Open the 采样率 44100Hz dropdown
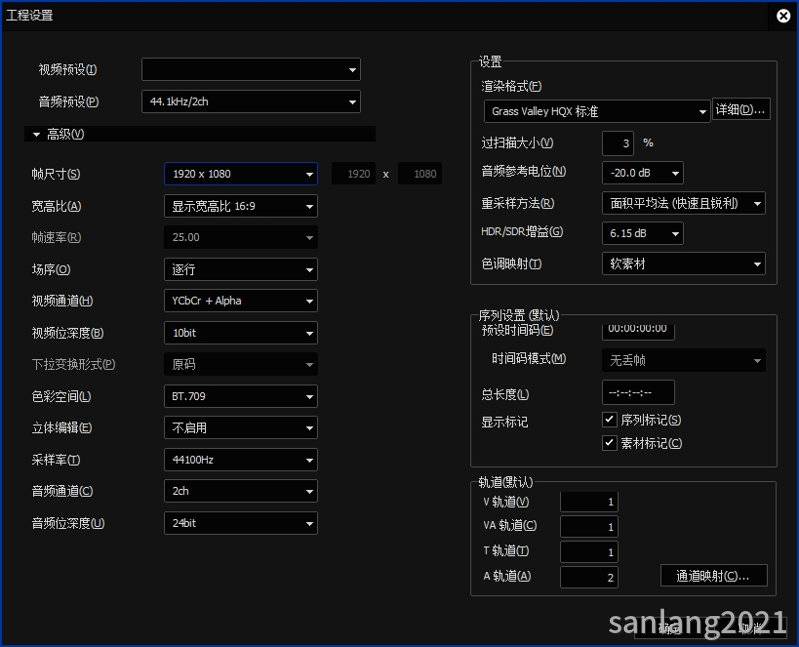This screenshot has width=799, height=647. (x=241, y=460)
